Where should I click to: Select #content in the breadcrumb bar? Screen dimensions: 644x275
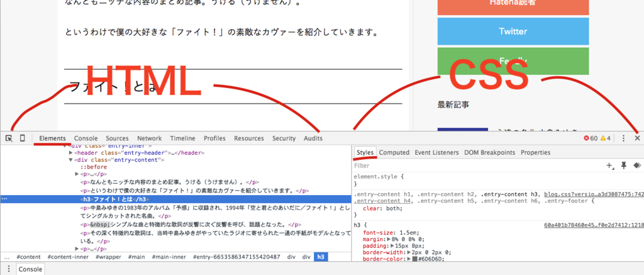coord(29,257)
